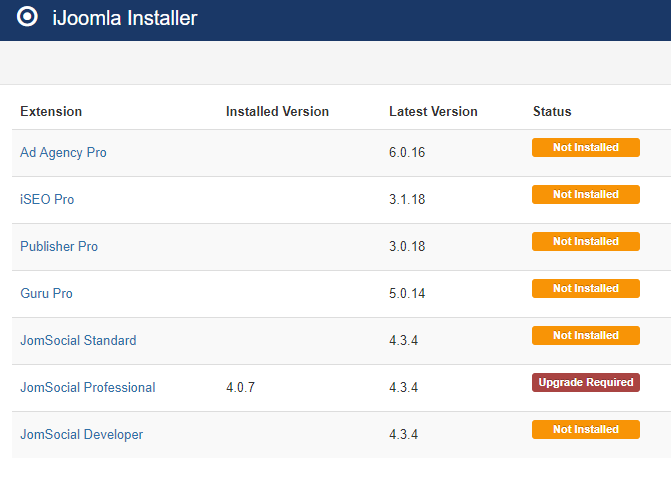Click Not Installed badge for Ad Agency Pro
671x489 pixels.
pyautogui.click(x=586, y=147)
